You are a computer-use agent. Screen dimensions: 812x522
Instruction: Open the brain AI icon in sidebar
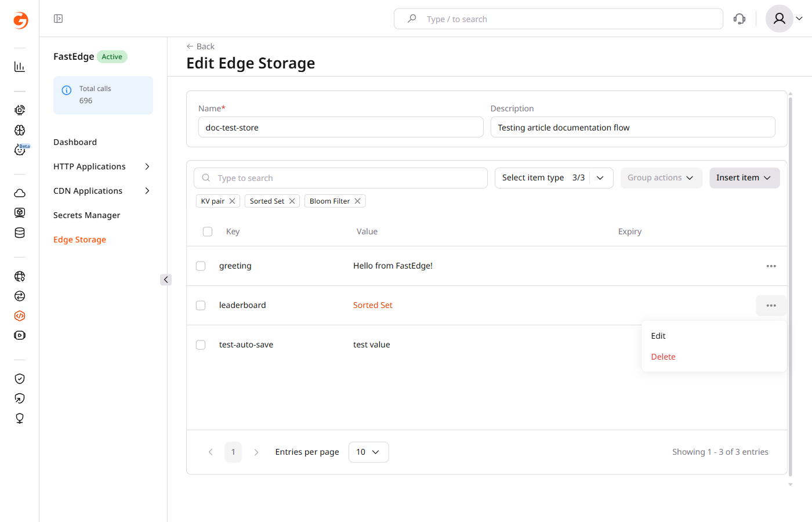tap(20, 130)
